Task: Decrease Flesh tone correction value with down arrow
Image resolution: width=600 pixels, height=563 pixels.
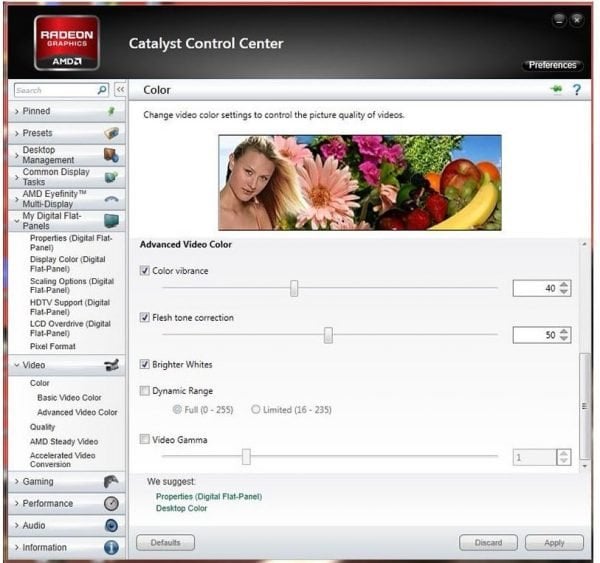Action: [564, 338]
